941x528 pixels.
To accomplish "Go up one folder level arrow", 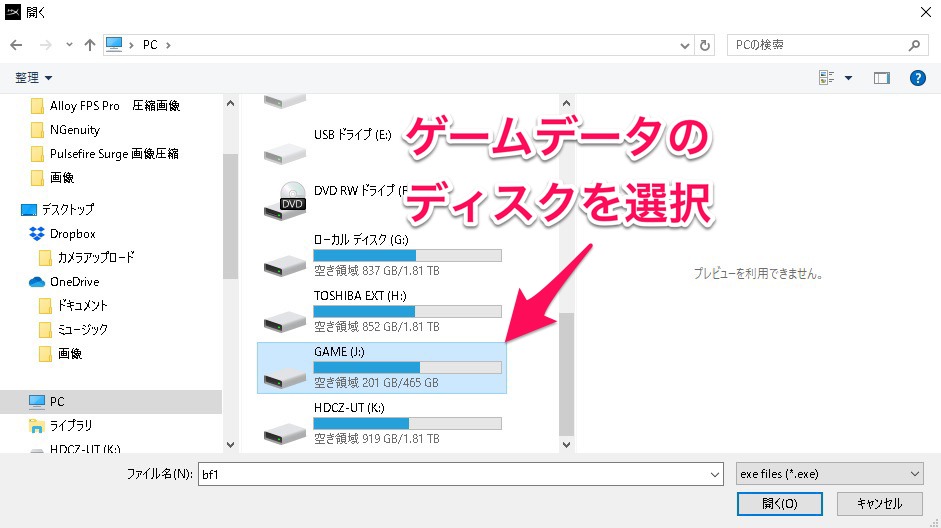I will 89,45.
